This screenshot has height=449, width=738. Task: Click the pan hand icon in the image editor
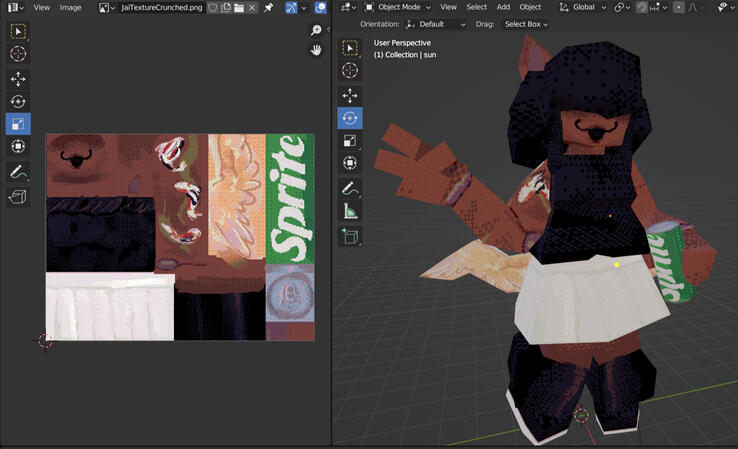click(x=316, y=50)
